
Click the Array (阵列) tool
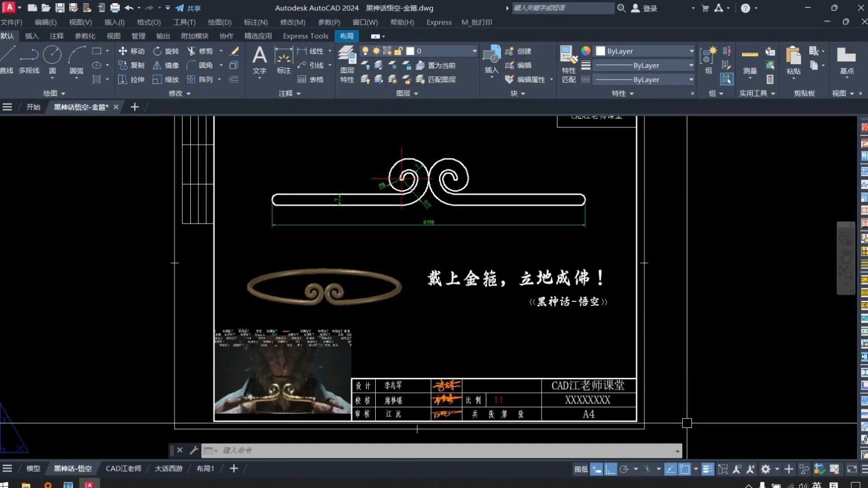click(200, 79)
